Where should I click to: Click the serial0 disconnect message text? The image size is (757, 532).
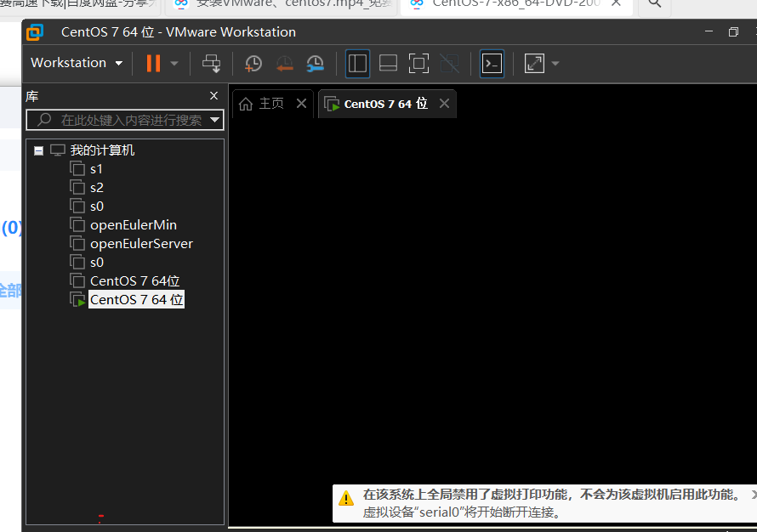pos(463,512)
